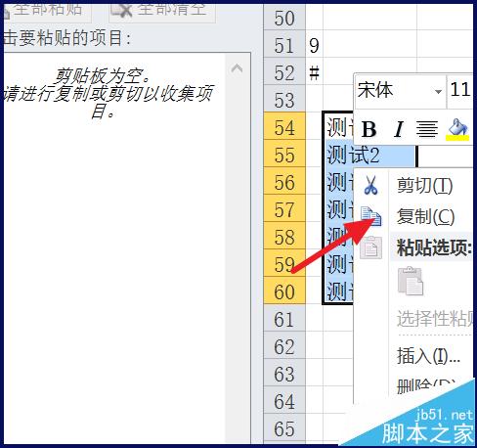This screenshot has height=448, width=477.
Task: Select row header 57
Action: 284,209
